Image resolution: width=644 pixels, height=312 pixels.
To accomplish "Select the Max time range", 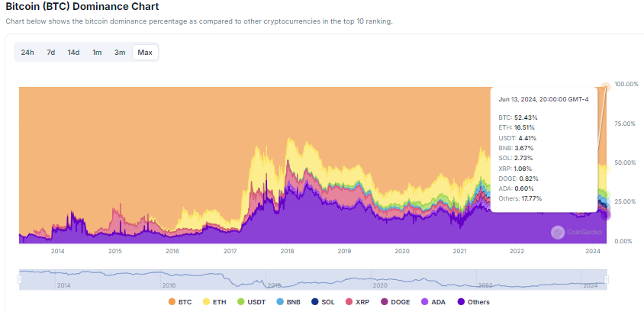I will [x=145, y=53].
